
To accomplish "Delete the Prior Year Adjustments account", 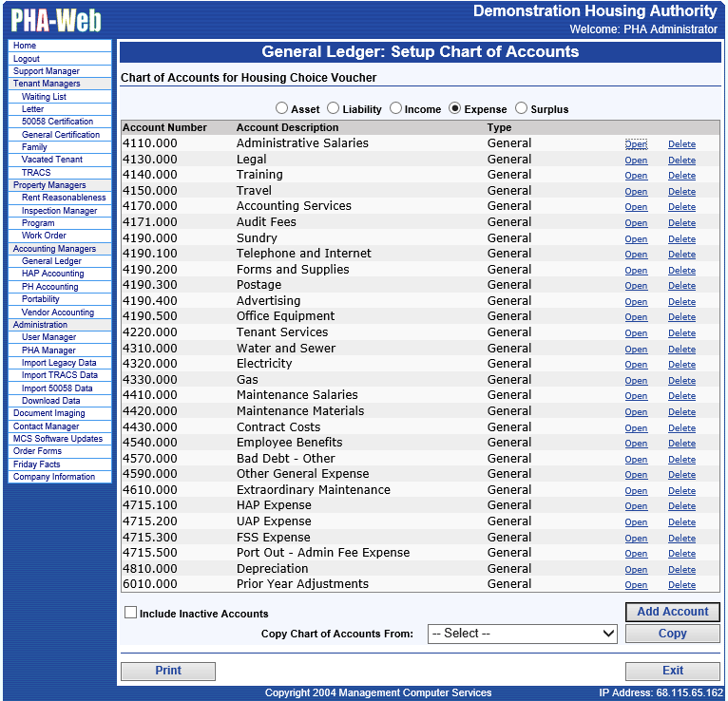I will (681, 585).
